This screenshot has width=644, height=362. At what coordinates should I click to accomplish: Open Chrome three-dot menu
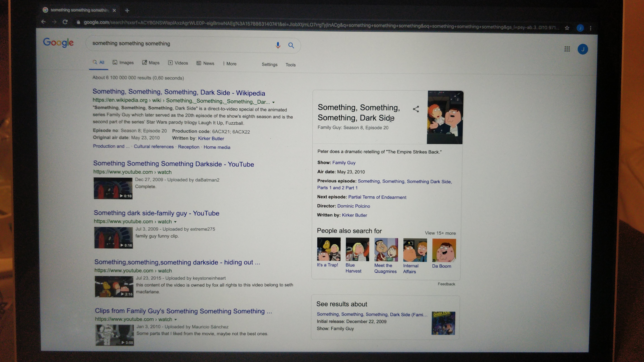(x=590, y=28)
